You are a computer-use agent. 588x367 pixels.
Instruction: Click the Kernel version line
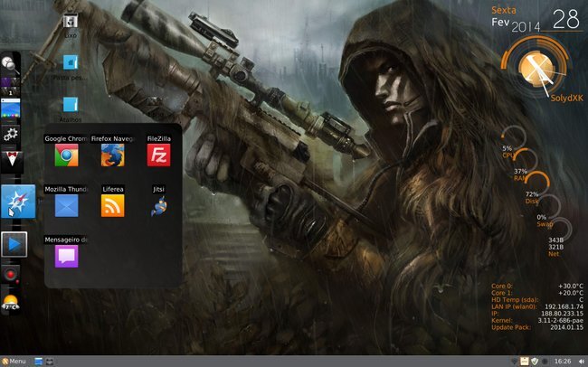click(x=537, y=321)
